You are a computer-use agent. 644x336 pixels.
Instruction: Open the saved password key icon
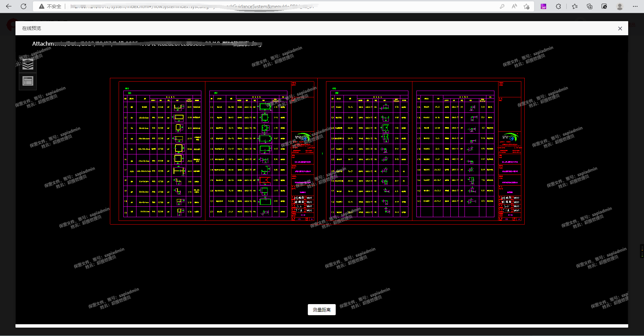(x=502, y=6)
